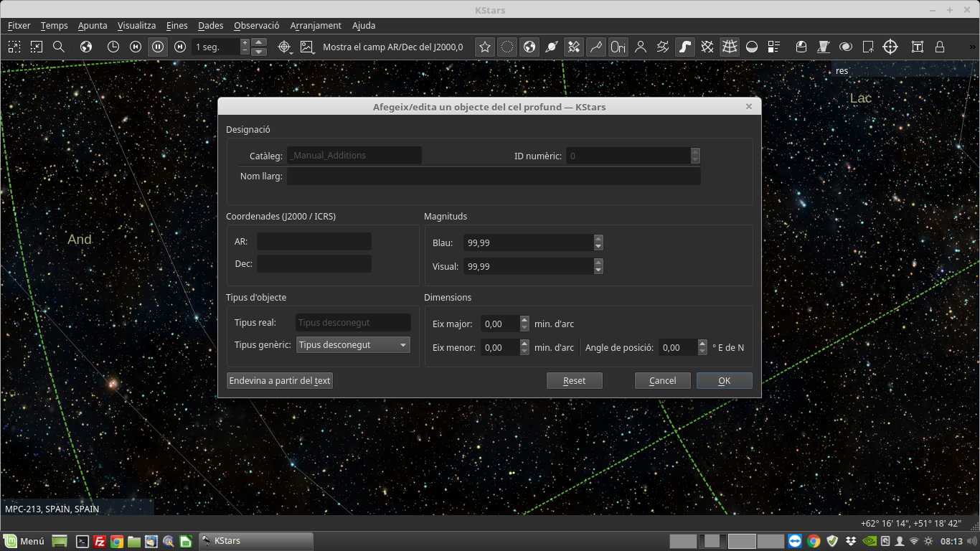Screen dimensions: 980x551
Task: Click the Reset button
Action: pyautogui.click(x=574, y=381)
